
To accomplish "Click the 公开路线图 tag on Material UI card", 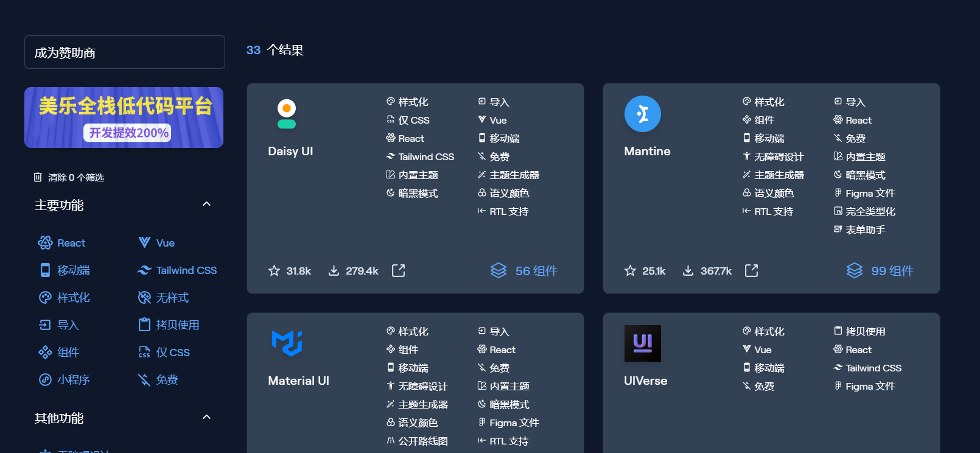I will [417, 441].
